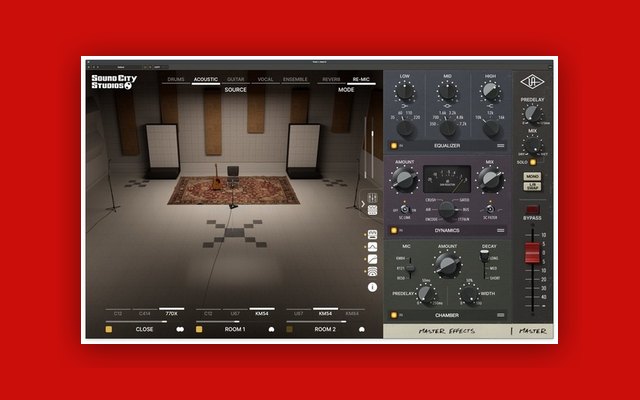
Task: Select the ACOUSTIC source tab
Action: (206, 79)
